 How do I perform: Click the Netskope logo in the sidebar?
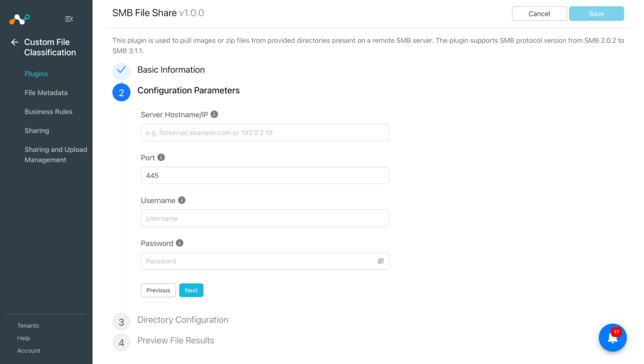(x=19, y=19)
